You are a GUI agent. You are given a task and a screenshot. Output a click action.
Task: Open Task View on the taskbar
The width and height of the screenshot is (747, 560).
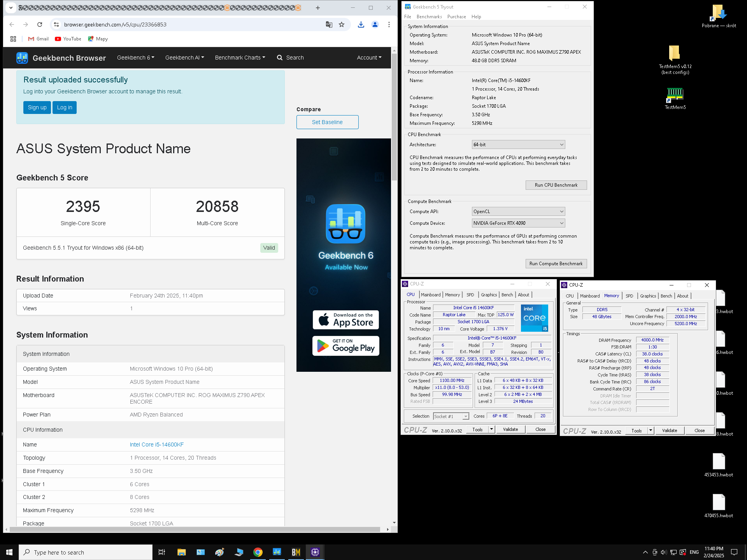pyautogui.click(x=162, y=552)
